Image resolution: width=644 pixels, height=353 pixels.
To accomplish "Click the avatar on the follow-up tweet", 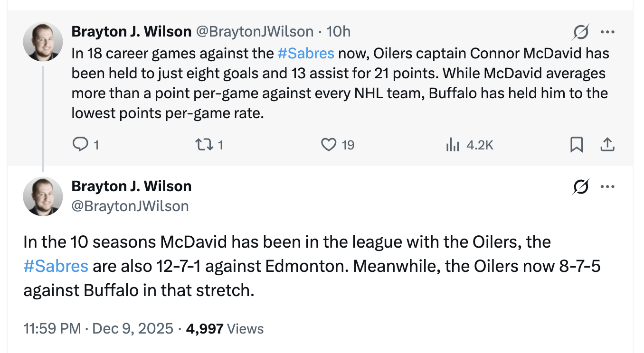I will pyautogui.click(x=43, y=196).
